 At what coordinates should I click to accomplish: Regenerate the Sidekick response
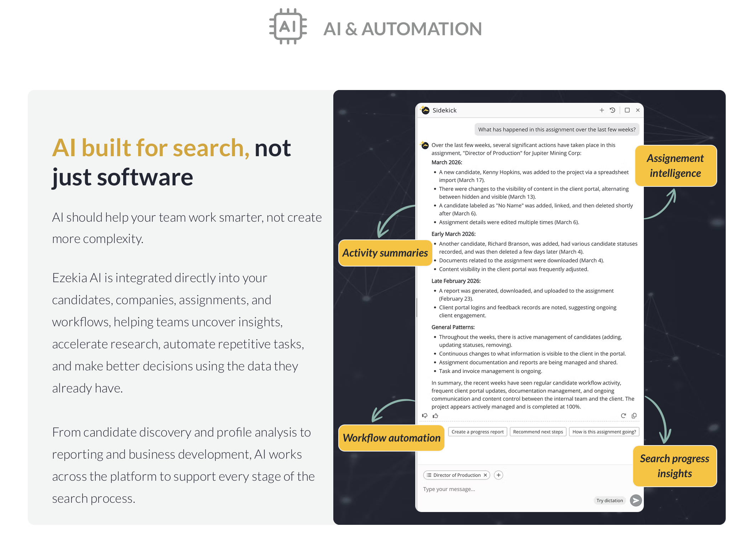[623, 416]
